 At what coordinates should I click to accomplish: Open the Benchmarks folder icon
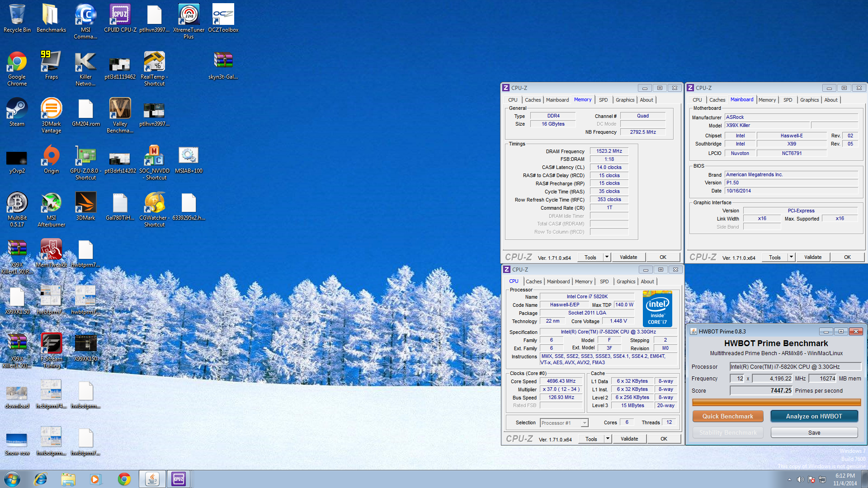click(51, 18)
